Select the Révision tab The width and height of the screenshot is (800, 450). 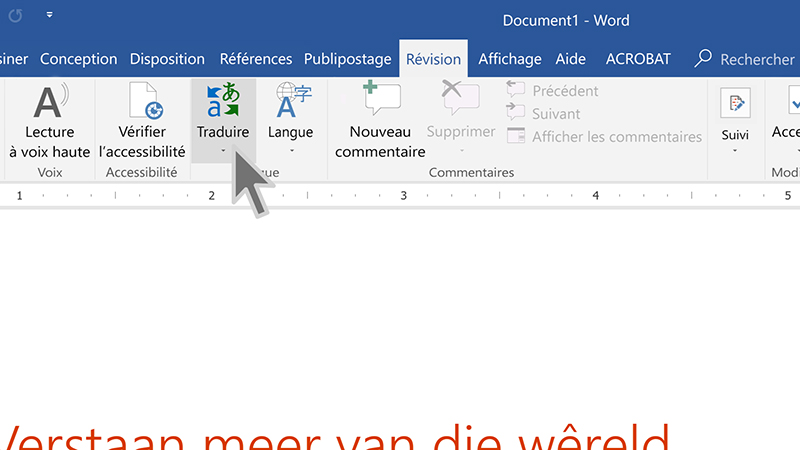434,59
